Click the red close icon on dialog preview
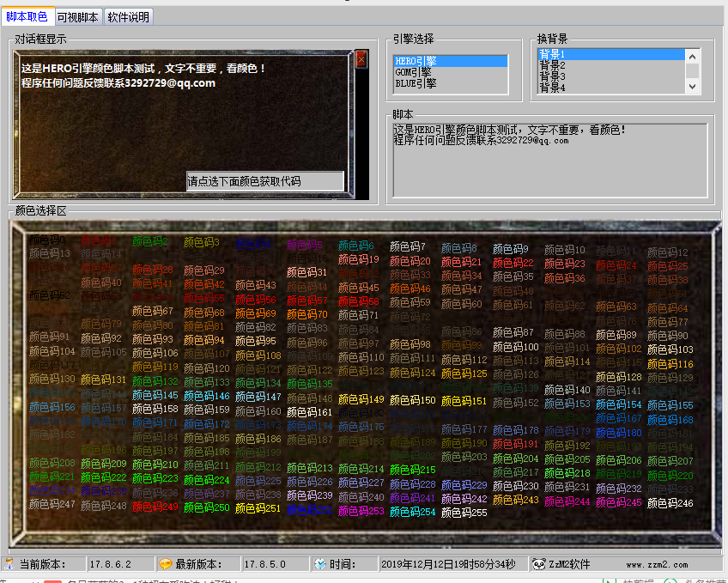The height and width of the screenshot is (583, 728). pos(361,59)
